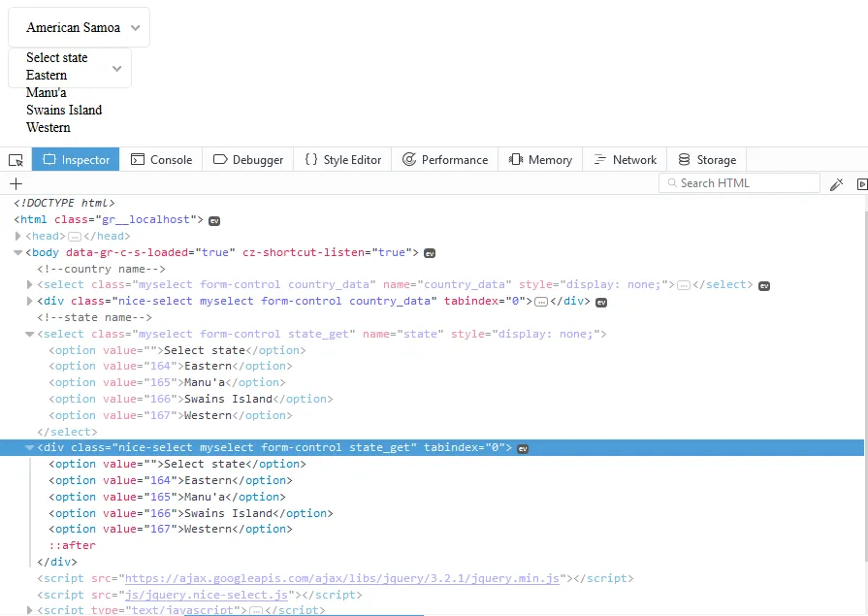
Task: Choose Western in the page state list
Action: (48, 127)
